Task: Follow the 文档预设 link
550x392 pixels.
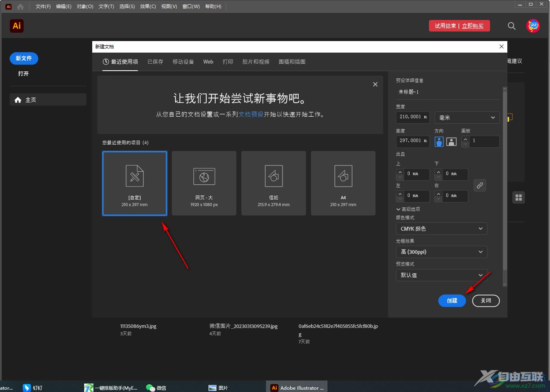Action: [x=251, y=114]
